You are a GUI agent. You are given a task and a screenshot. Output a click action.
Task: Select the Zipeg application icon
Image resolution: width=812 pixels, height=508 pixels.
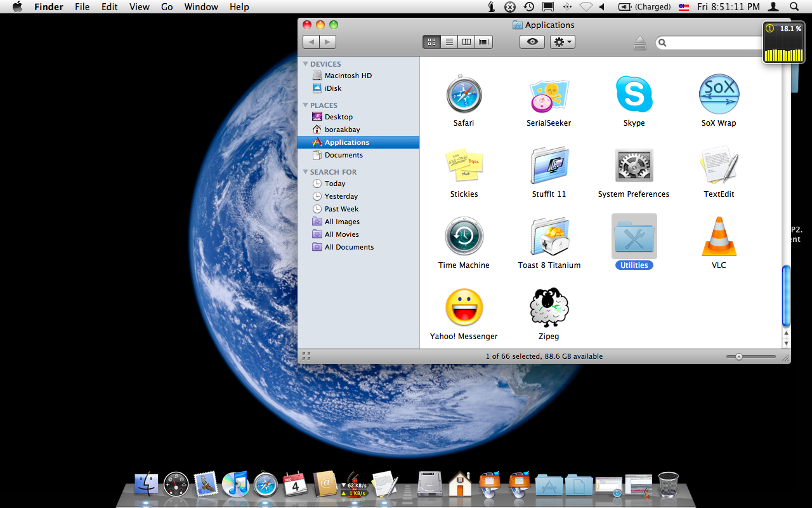[x=549, y=307]
